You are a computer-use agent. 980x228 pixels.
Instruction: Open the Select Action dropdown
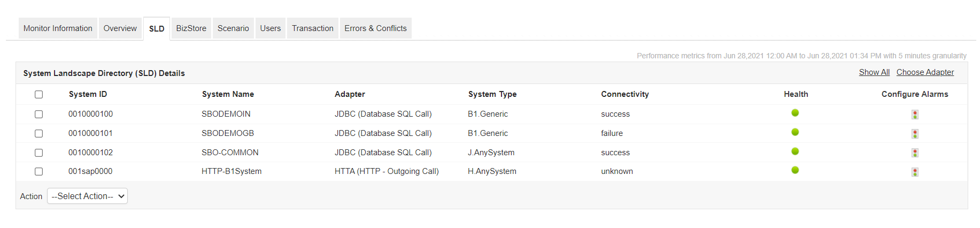(x=87, y=196)
